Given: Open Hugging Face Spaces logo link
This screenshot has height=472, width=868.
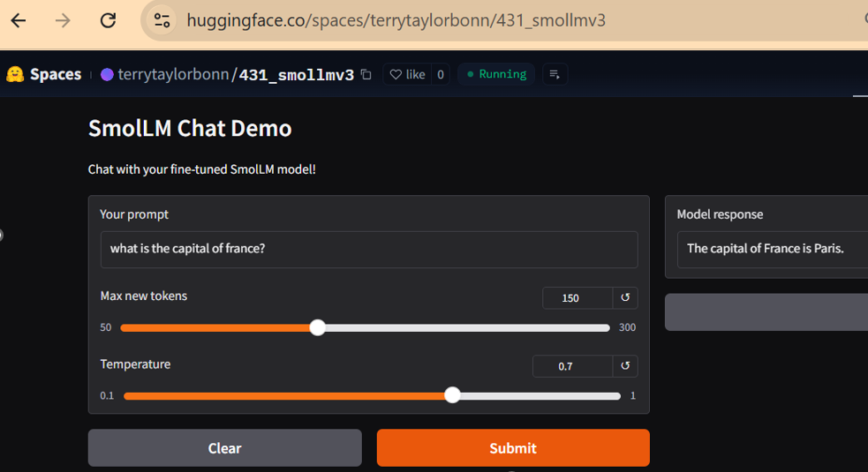Looking at the screenshot, I should point(15,74).
